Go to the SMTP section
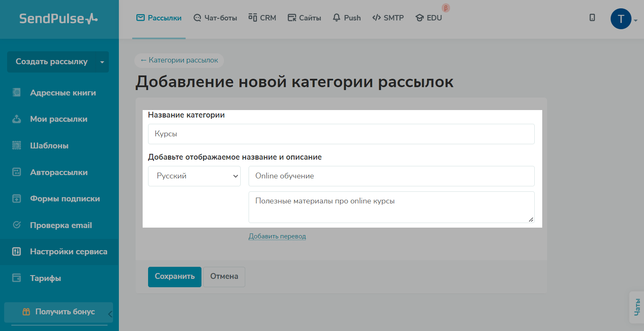This screenshot has width=644, height=331. [x=388, y=18]
